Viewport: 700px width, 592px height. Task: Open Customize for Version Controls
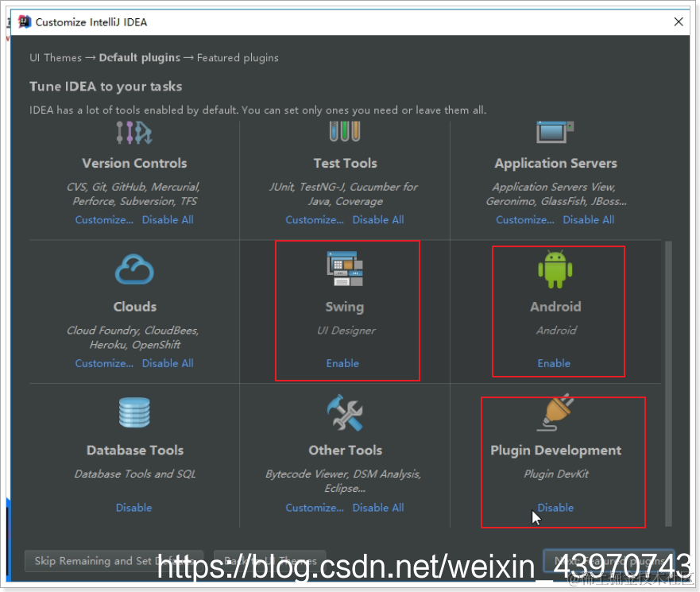[104, 219]
